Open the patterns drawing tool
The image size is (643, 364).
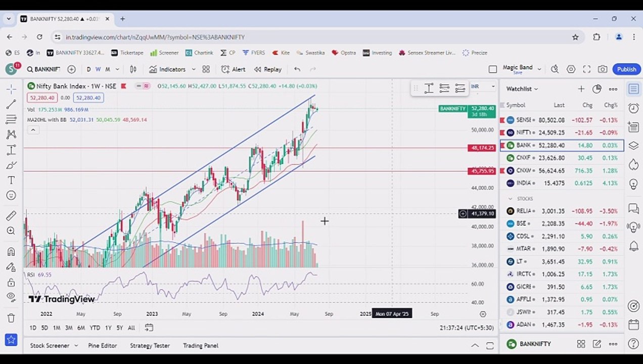point(11,135)
